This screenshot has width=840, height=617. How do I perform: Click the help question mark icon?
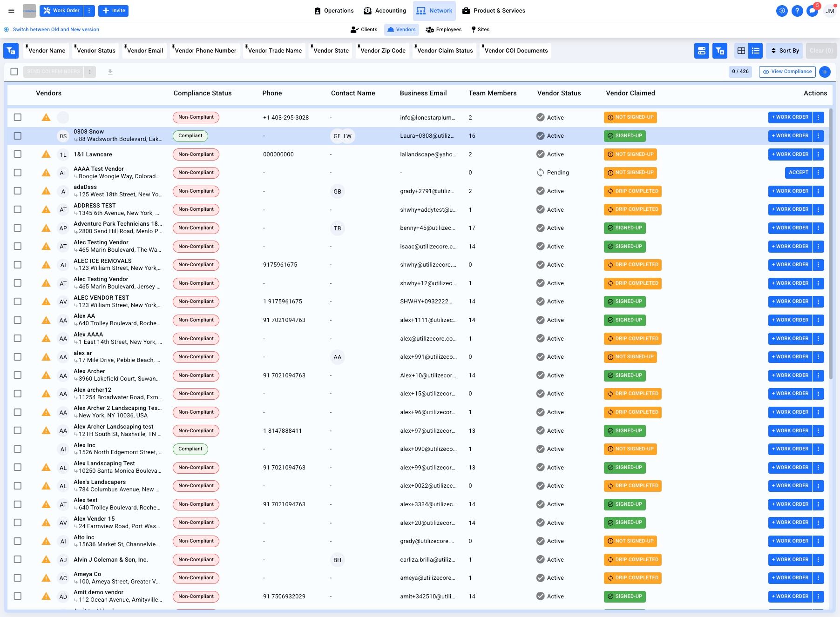click(797, 11)
